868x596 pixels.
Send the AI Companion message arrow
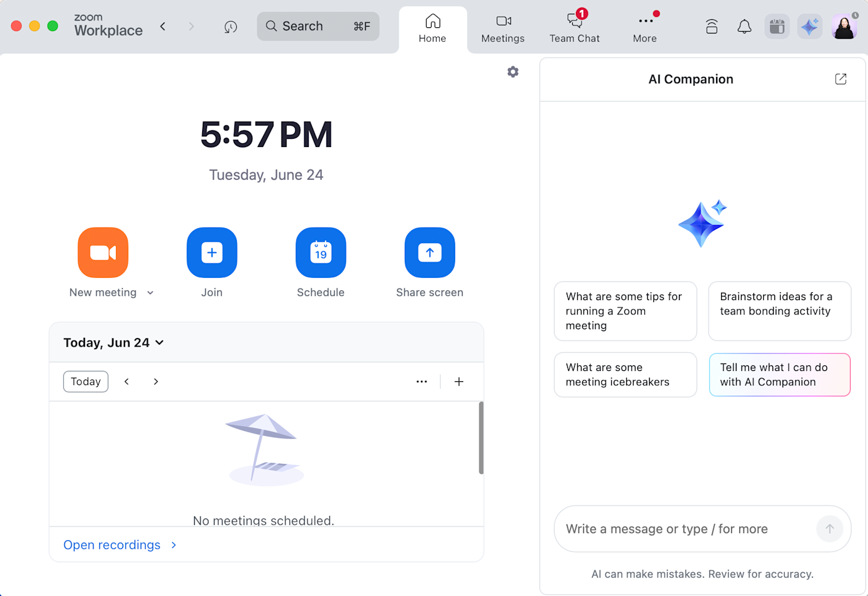click(830, 529)
